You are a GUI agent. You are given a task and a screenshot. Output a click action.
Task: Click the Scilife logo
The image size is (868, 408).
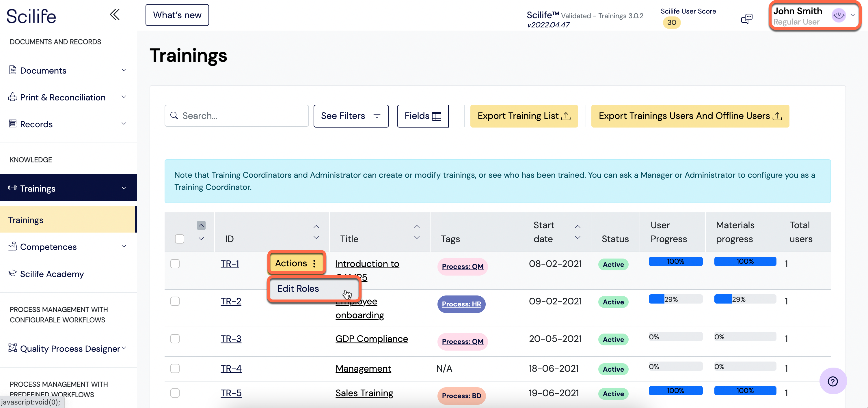pos(31,16)
